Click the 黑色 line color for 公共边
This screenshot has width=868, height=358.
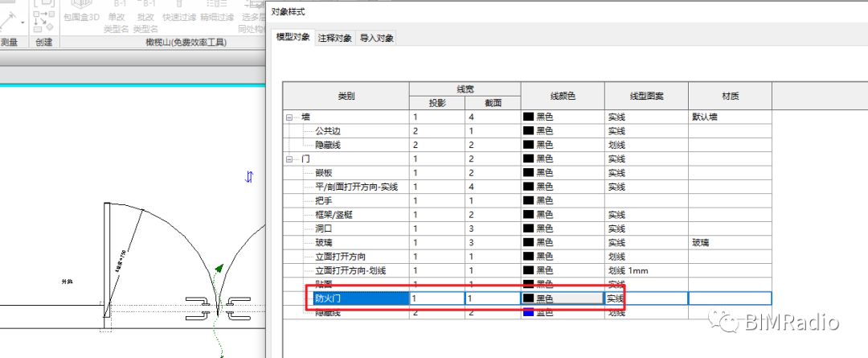click(563, 131)
